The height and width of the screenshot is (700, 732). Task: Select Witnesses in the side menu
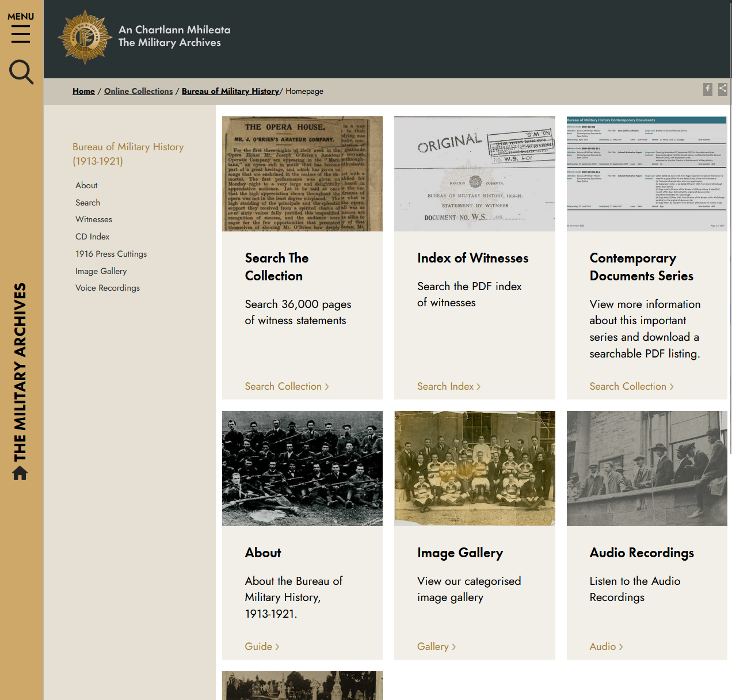click(x=94, y=219)
